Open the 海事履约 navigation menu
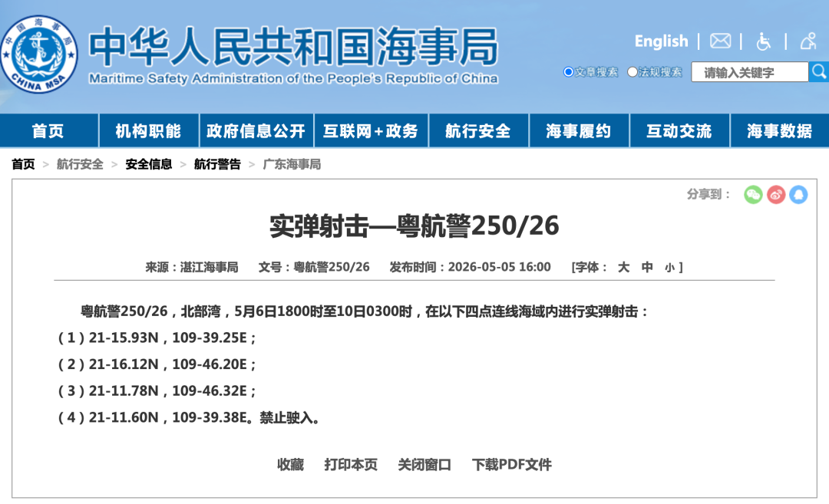829x504 pixels. pos(579,130)
